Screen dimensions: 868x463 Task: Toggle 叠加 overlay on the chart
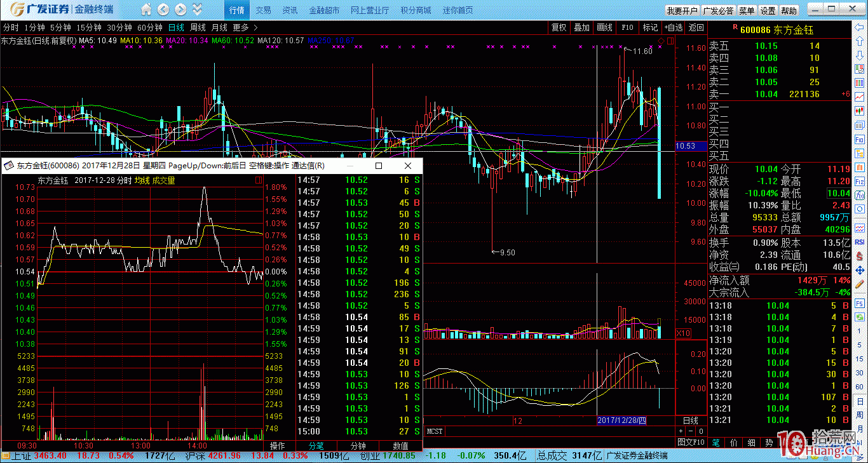pyautogui.click(x=581, y=27)
